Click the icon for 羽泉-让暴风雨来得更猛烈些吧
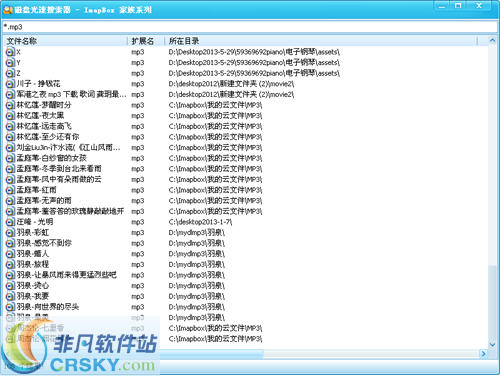The height and width of the screenshot is (376, 500). click(x=10, y=275)
